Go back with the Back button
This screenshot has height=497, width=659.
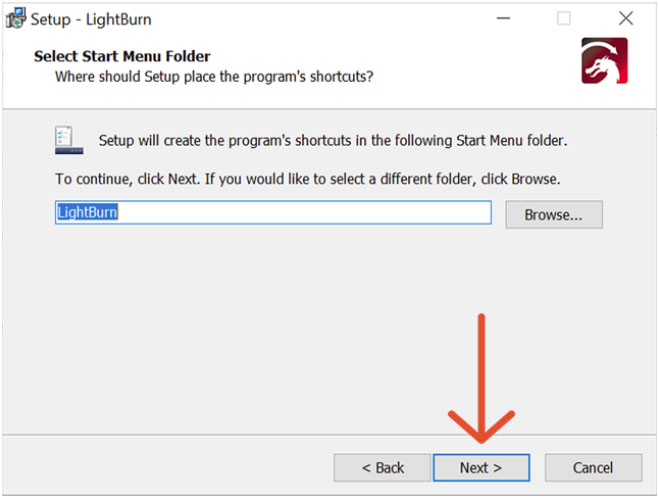(x=382, y=468)
